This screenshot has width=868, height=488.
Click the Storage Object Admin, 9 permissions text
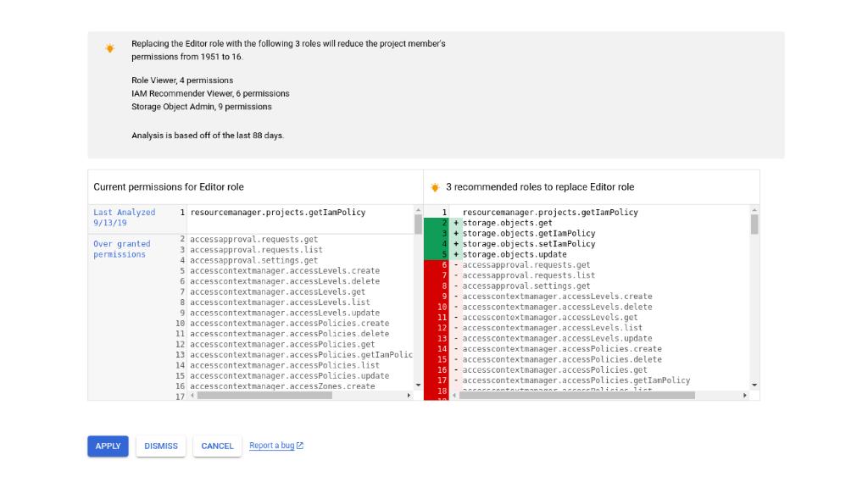[x=202, y=107]
